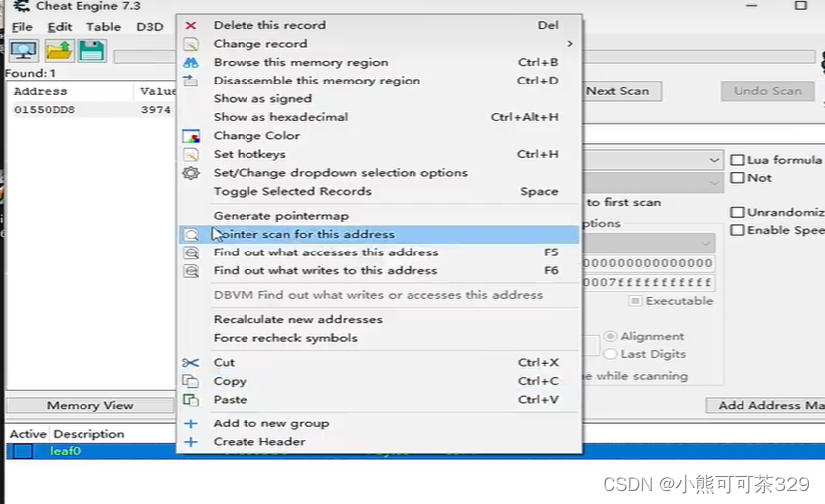
Task: Enable the Lua formula checkbox
Action: 738,160
